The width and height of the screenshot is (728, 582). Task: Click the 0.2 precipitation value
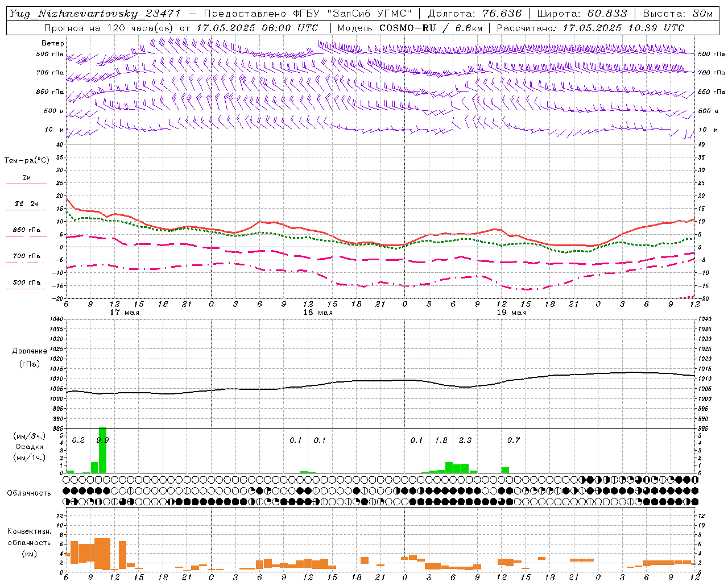click(x=78, y=440)
